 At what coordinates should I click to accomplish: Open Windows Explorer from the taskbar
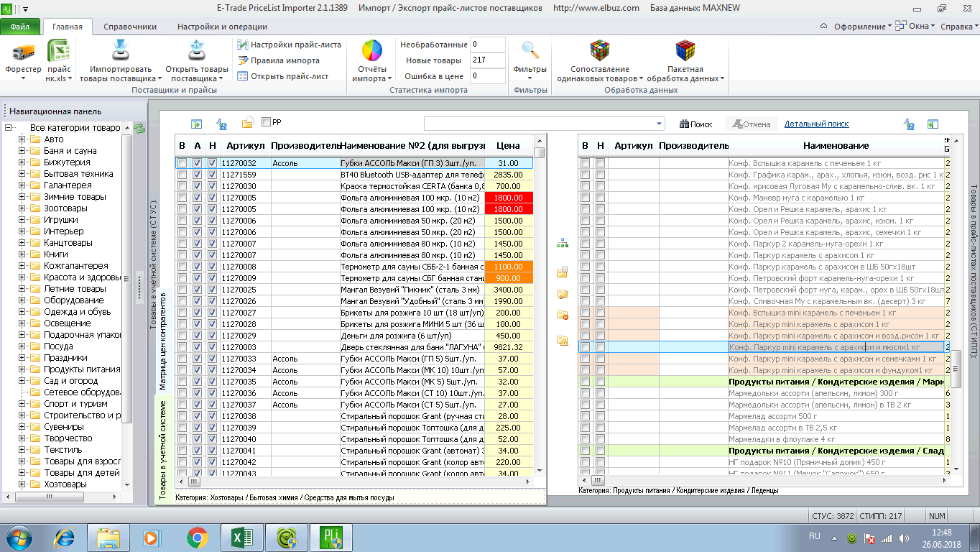coord(108,537)
